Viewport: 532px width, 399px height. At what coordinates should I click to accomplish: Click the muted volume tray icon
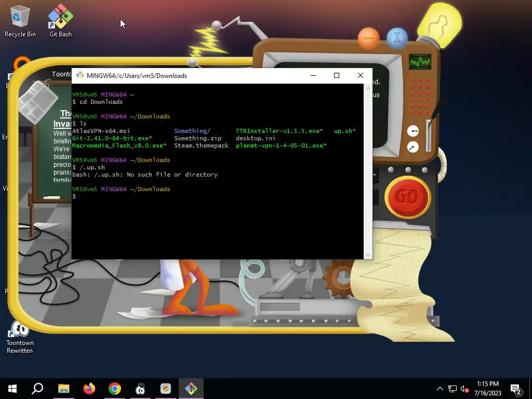click(464, 389)
